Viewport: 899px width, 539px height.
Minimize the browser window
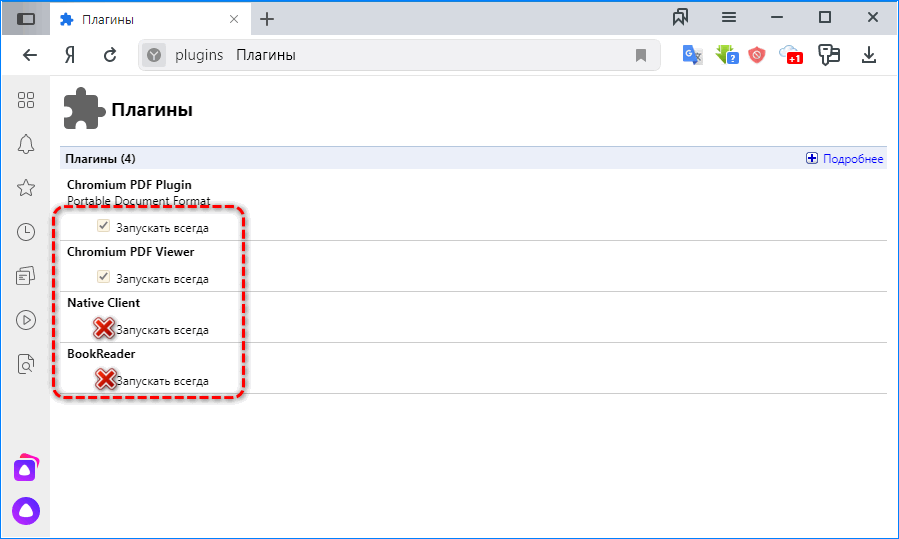pos(777,17)
